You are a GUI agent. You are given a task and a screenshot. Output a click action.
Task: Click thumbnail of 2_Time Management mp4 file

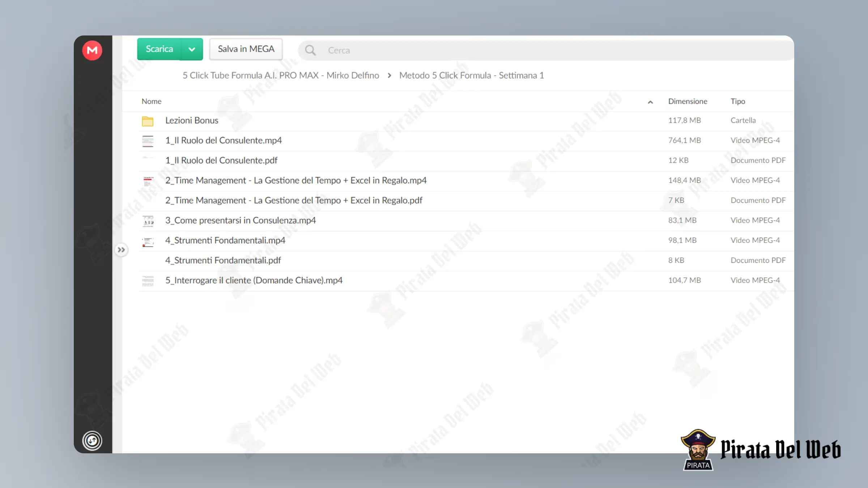point(148,181)
